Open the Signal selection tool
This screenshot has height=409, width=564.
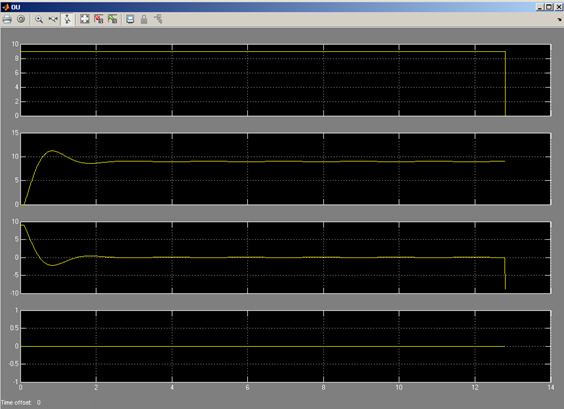(158, 19)
